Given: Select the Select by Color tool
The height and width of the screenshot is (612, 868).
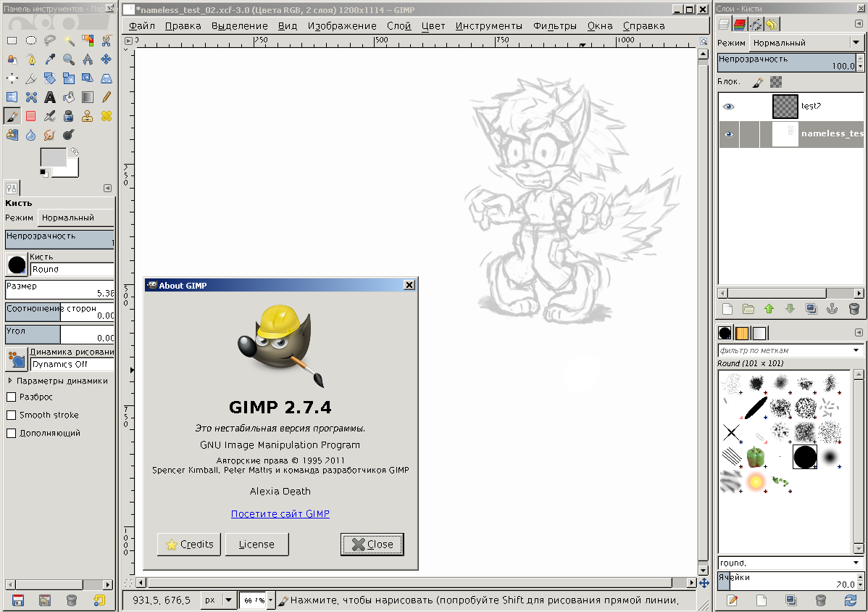Looking at the screenshot, I should (x=88, y=41).
